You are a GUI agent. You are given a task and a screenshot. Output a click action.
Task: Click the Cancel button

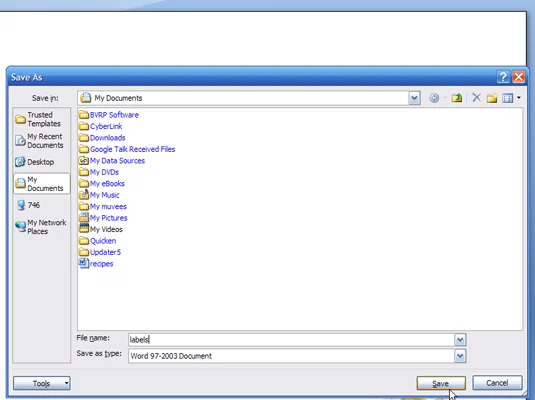click(x=497, y=383)
